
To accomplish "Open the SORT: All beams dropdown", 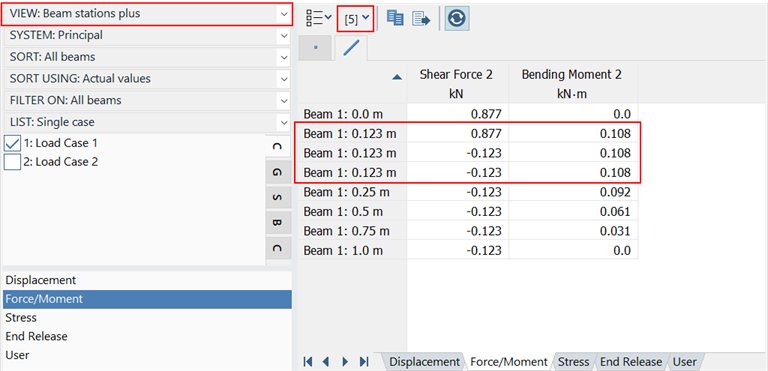I will pyautogui.click(x=147, y=57).
